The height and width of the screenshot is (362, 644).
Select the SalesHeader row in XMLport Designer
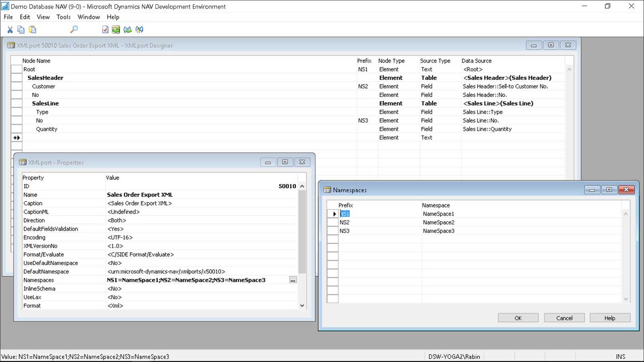[45, 78]
